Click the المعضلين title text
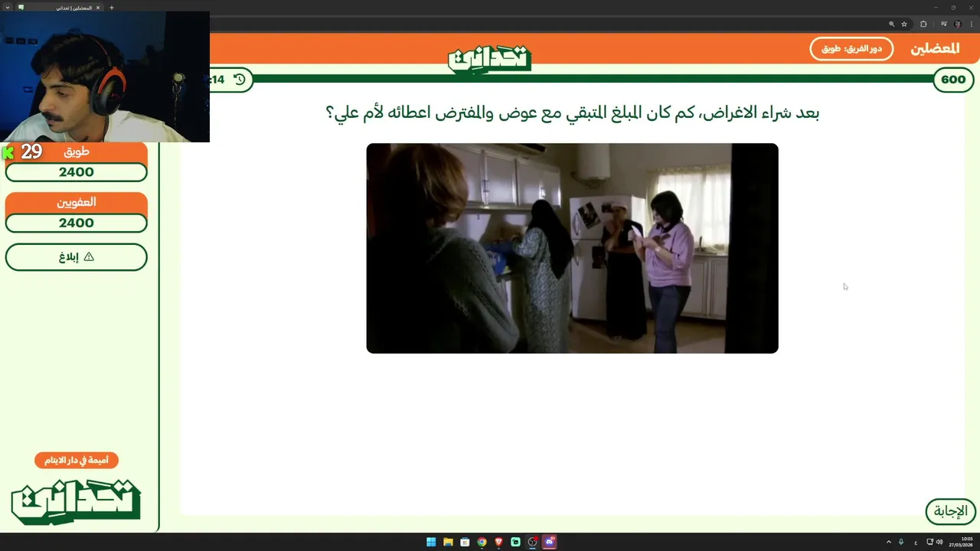The width and height of the screenshot is (980, 551). (x=935, y=48)
